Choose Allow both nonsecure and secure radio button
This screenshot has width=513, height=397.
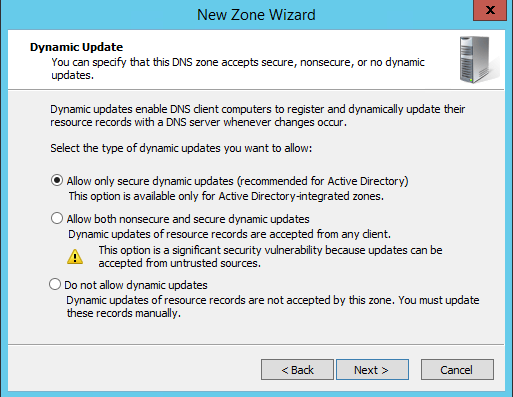57,218
